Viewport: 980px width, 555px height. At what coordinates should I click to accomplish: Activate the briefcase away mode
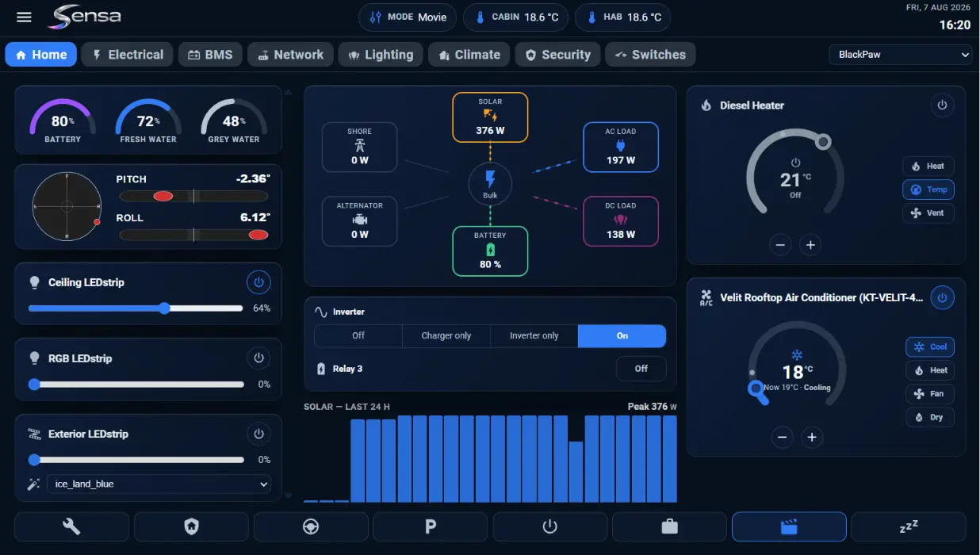coord(669,526)
